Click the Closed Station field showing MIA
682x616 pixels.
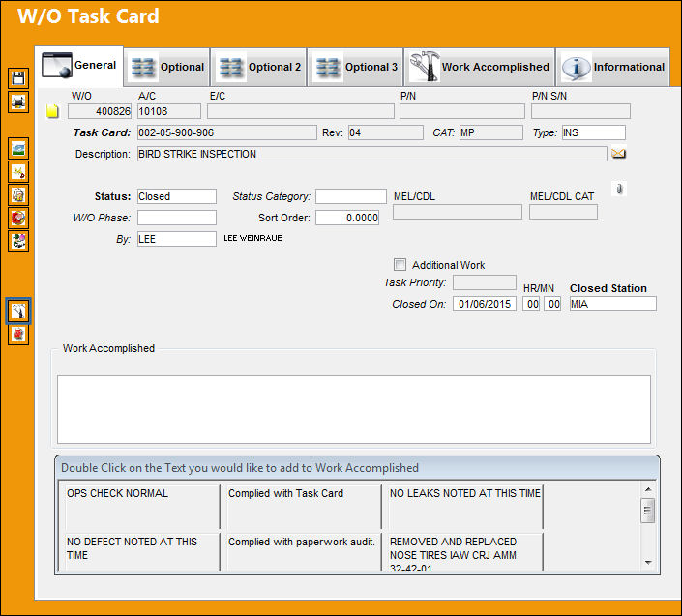tap(613, 304)
